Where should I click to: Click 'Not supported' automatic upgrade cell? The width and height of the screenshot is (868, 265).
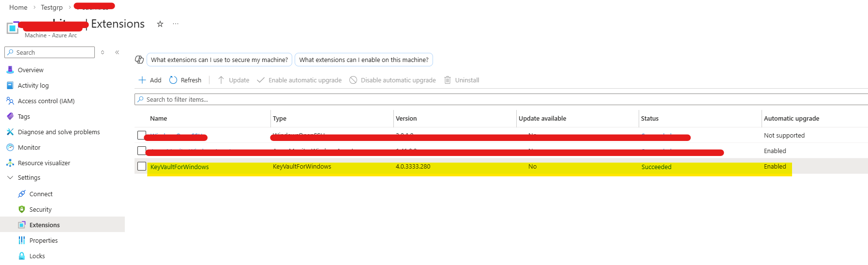(784, 135)
